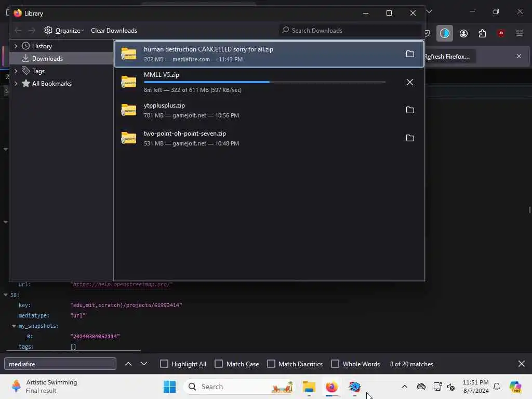Open the Artistic Swimming news widget
Viewport: 532px width, 399px height.
click(45, 387)
